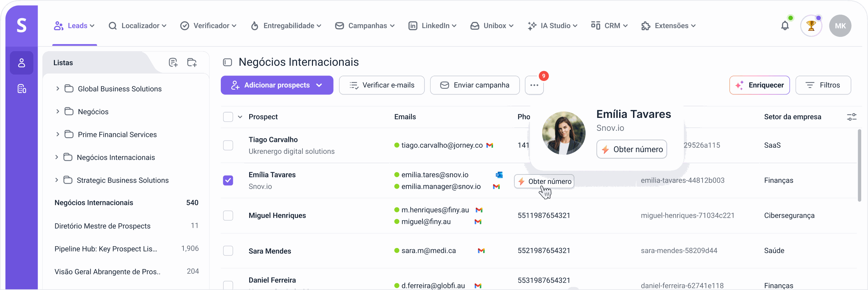This screenshot has width=868, height=290.
Task: Select Sara Mendes row checkbox
Action: 228,251
